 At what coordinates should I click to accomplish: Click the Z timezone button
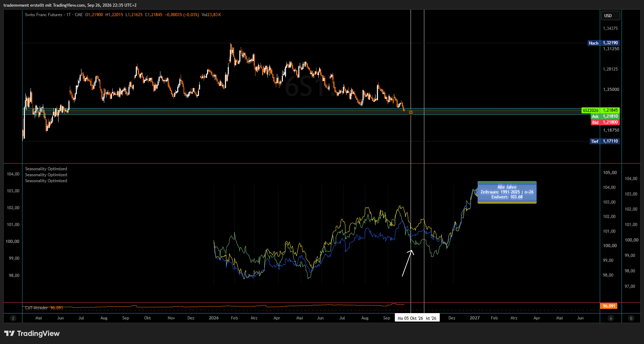(13, 318)
